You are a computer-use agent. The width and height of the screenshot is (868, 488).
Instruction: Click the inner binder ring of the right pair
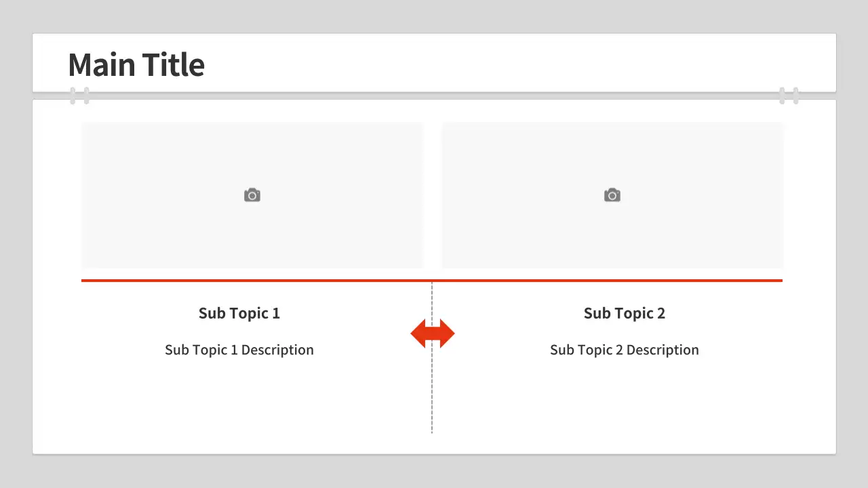[782, 96]
